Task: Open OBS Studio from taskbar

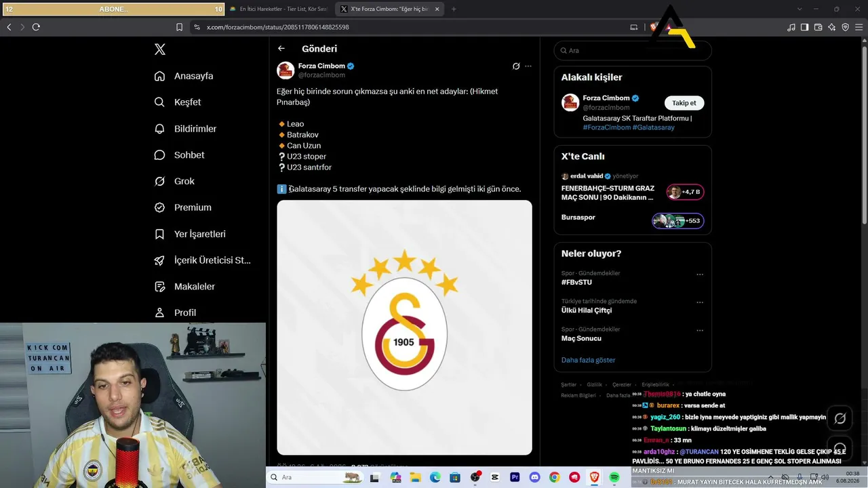Action: pyautogui.click(x=475, y=477)
